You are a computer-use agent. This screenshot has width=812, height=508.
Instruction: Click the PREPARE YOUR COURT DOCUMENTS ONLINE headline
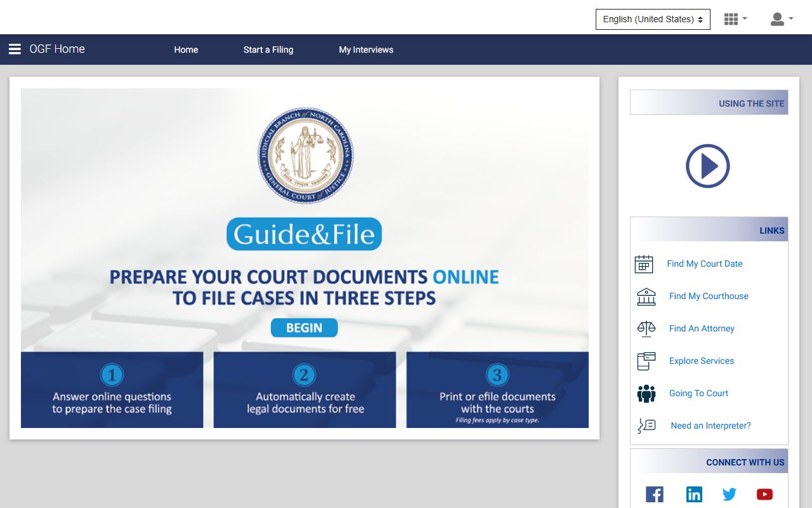pos(304,287)
